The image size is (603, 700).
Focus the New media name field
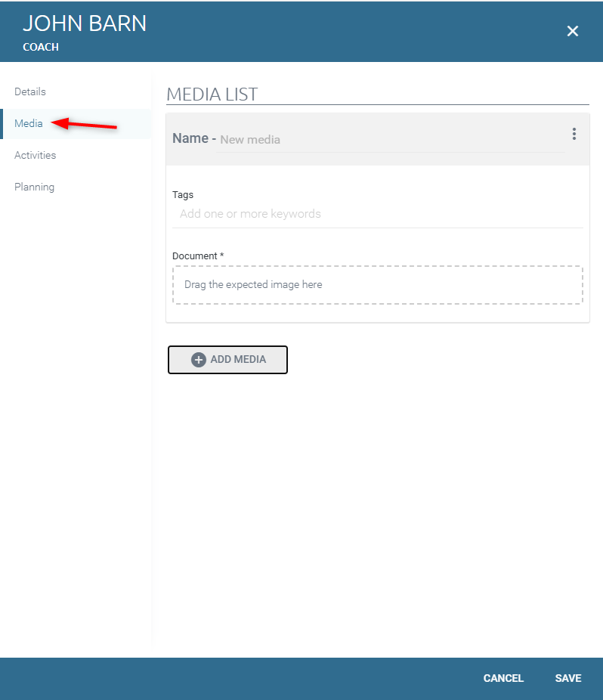pos(389,140)
